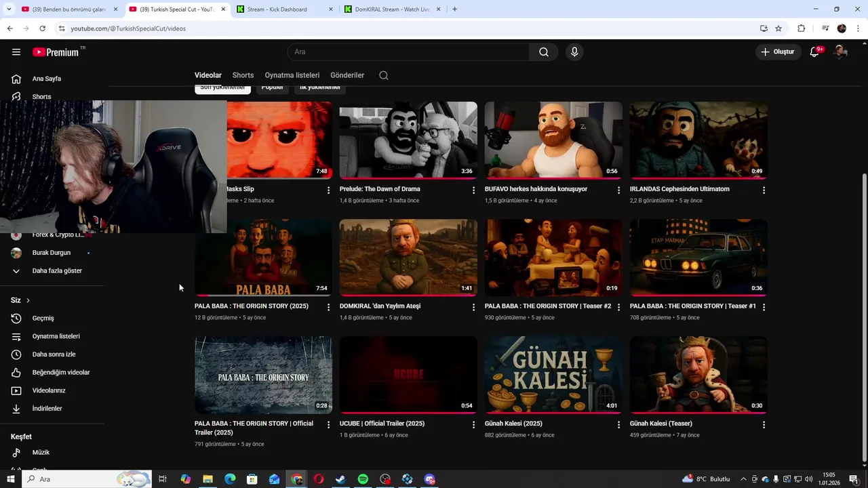Open options menu for Prelude: The Dawn of Drama
Image resolution: width=868 pixels, height=488 pixels.
tap(473, 190)
